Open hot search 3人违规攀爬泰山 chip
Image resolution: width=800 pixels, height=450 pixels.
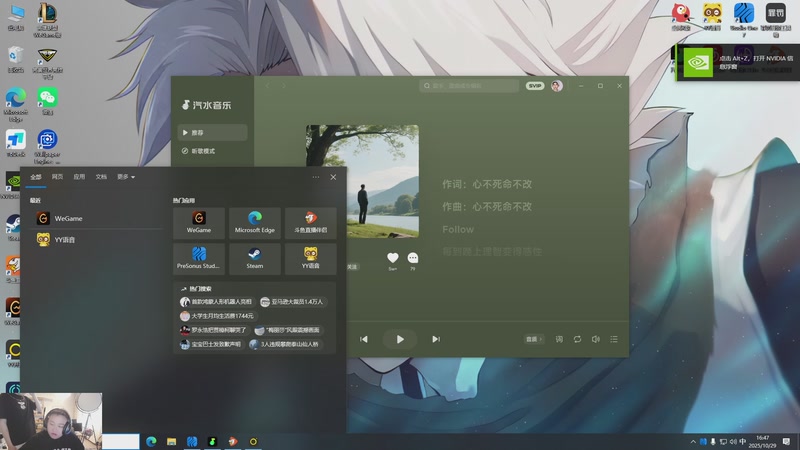pos(285,344)
